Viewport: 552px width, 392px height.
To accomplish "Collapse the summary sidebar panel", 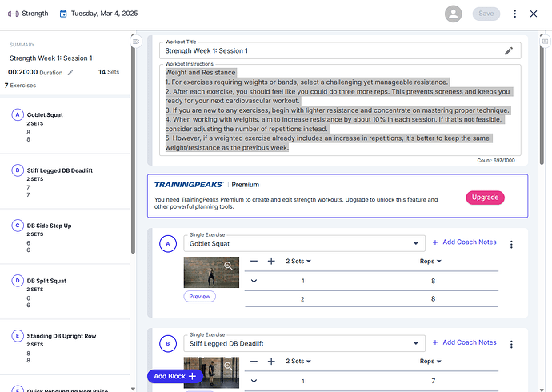I will click(136, 42).
